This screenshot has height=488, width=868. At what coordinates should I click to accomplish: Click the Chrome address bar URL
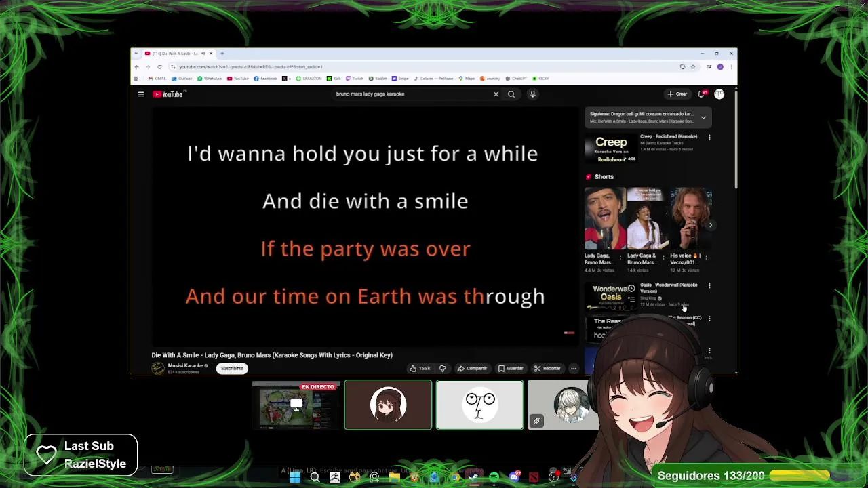[x=251, y=67]
